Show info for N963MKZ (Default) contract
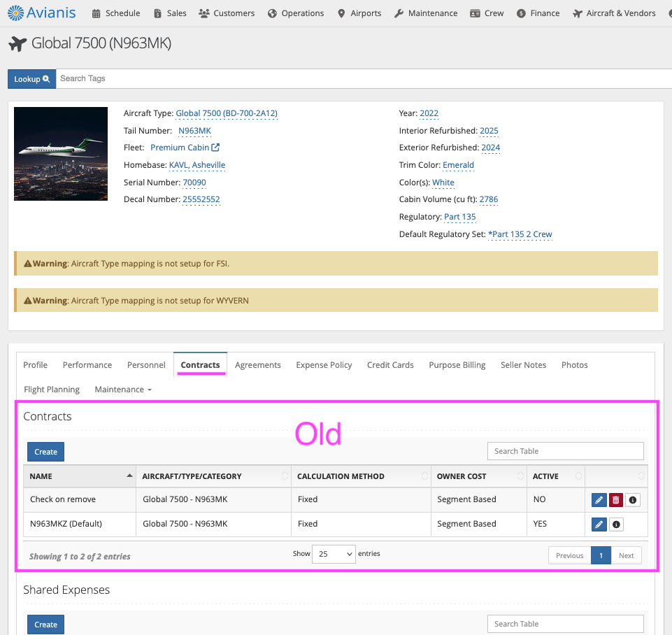Viewport: 672px width, 635px height. click(x=616, y=525)
